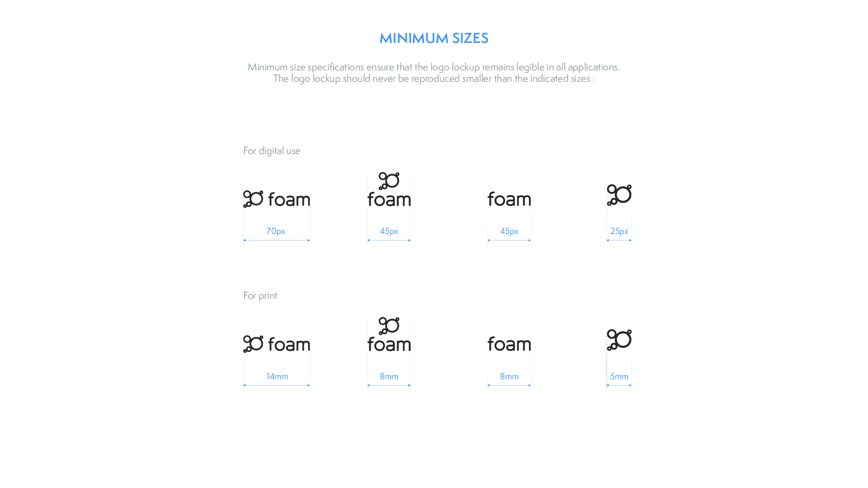Select the stacked foam logo in the digital row
This screenshot has width=868, height=488.
(389, 190)
